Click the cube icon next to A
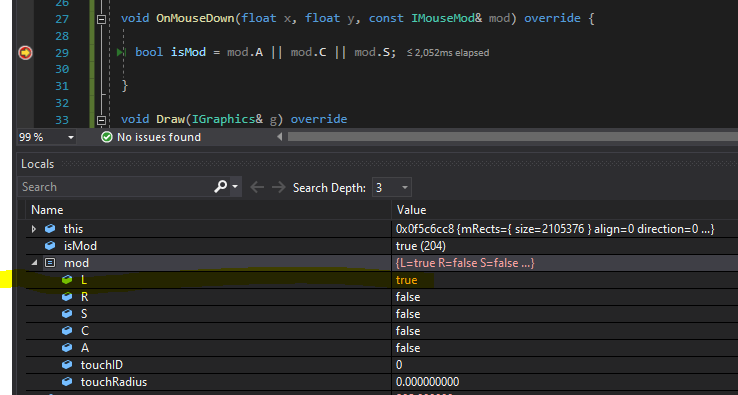The image size is (738, 395). [67, 348]
